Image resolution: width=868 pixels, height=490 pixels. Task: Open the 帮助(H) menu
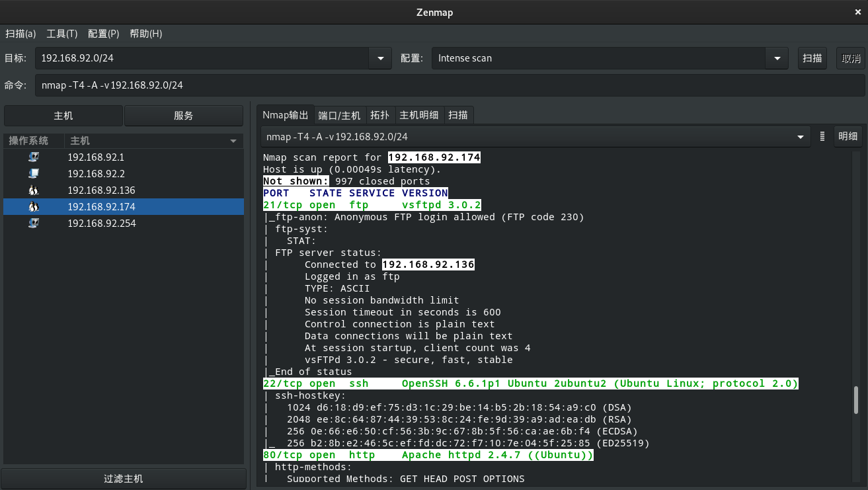click(145, 34)
